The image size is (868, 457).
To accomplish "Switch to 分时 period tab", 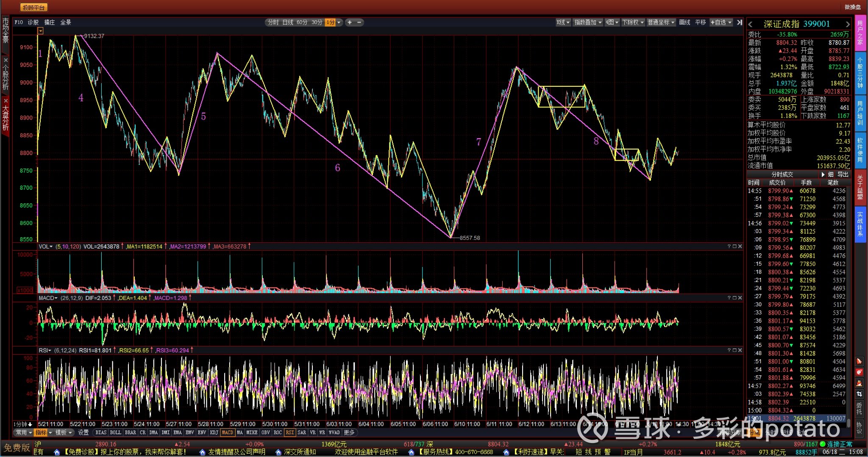I will (273, 22).
